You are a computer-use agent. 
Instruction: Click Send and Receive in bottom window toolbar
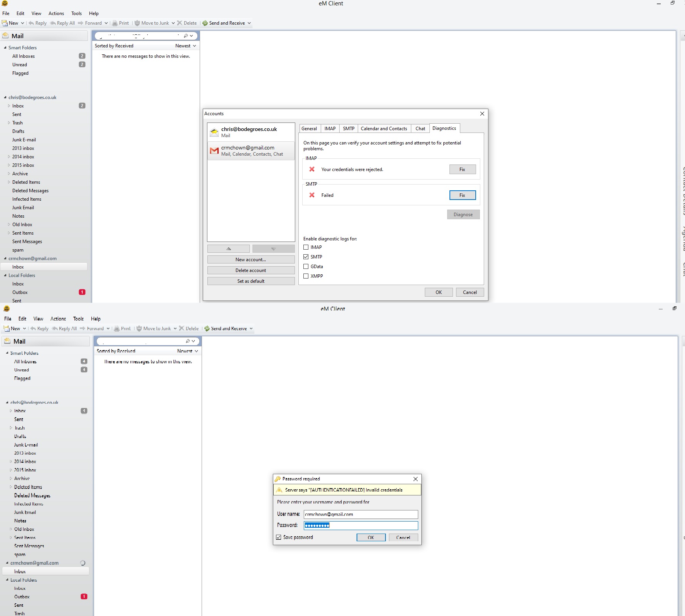226,329
